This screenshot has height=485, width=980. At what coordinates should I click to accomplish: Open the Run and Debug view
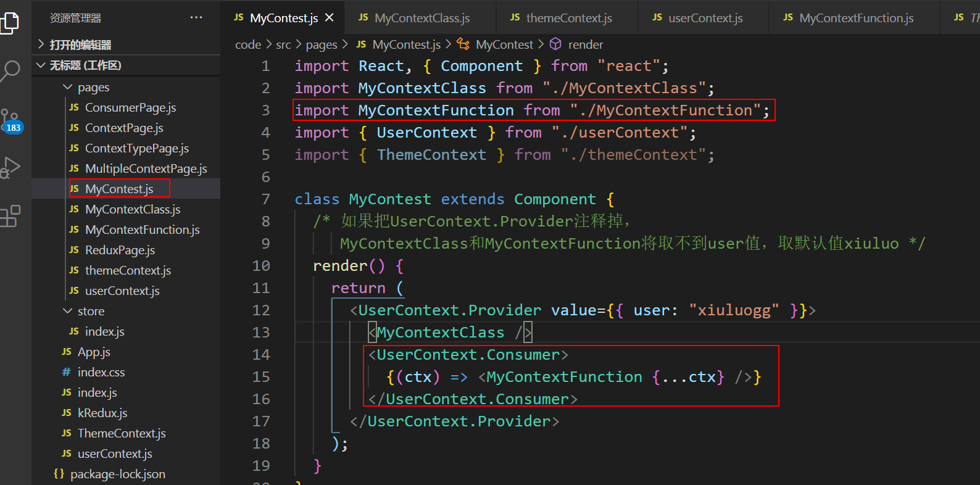10,167
